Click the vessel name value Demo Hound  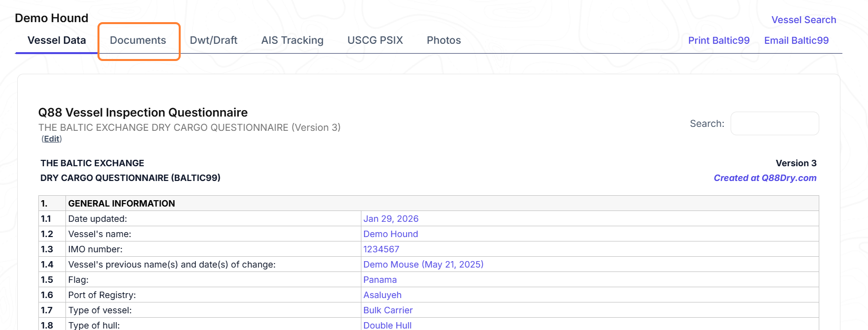coord(390,234)
